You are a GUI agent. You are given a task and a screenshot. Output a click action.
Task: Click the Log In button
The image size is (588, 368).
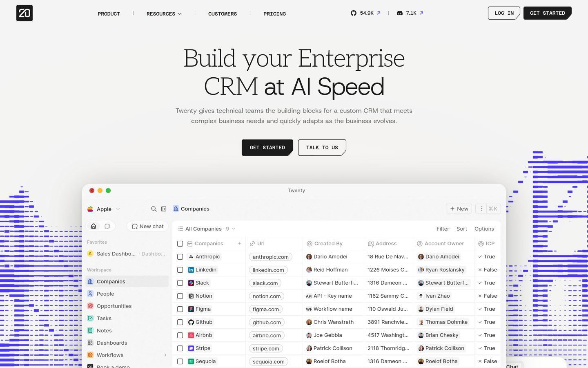(504, 13)
